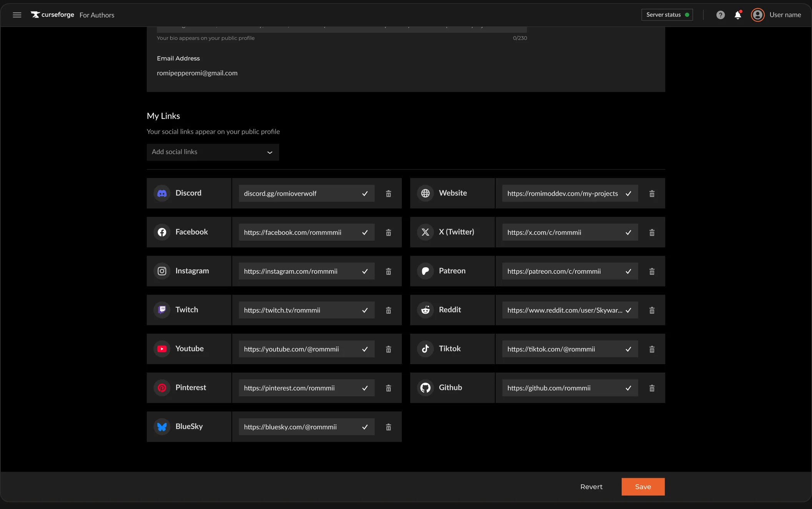The height and width of the screenshot is (509, 812).
Task: Delete the Website link with the trash icon
Action: (652, 193)
